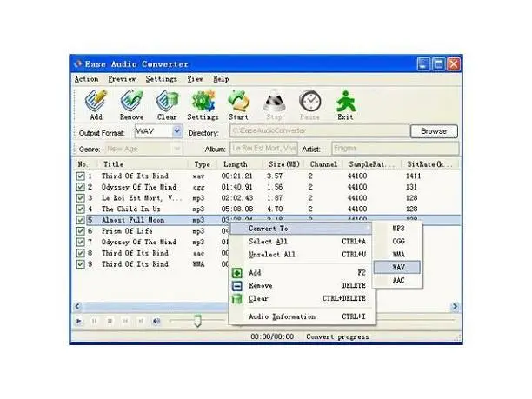The width and height of the screenshot is (532, 399).
Task: Click the Browse directory button
Action: click(434, 131)
